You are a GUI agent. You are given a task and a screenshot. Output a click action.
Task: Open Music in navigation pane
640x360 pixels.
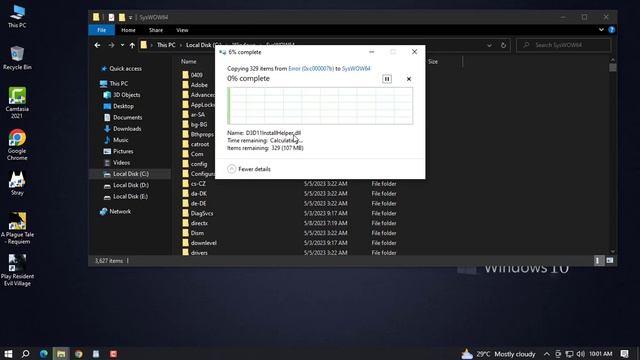116,140
